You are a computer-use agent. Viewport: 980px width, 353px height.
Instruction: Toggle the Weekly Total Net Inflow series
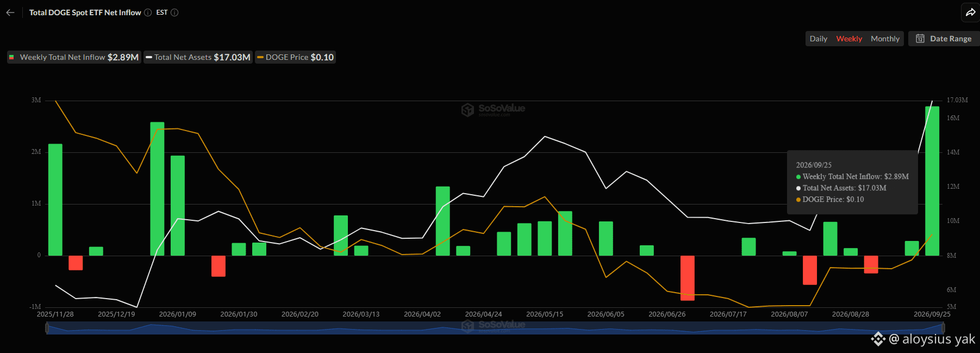point(74,57)
